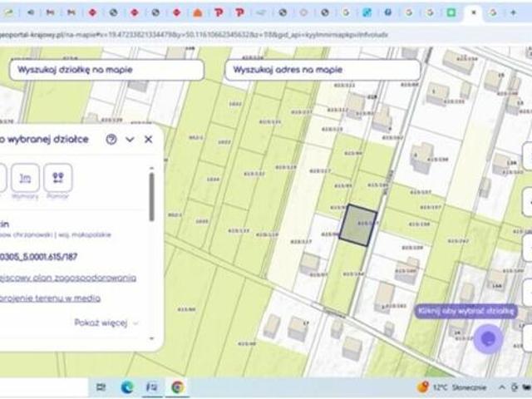Open the Miejscowy plan zagospodarowania link
The height and width of the screenshot is (399, 532).
(x=68, y=278)
